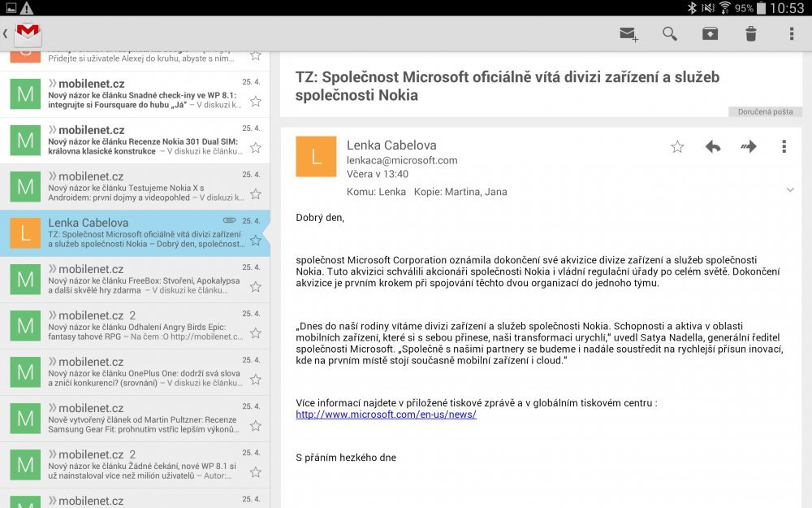Star the open Microsoft Nokia email
The image size is (812, 508).
click(677, 145)
